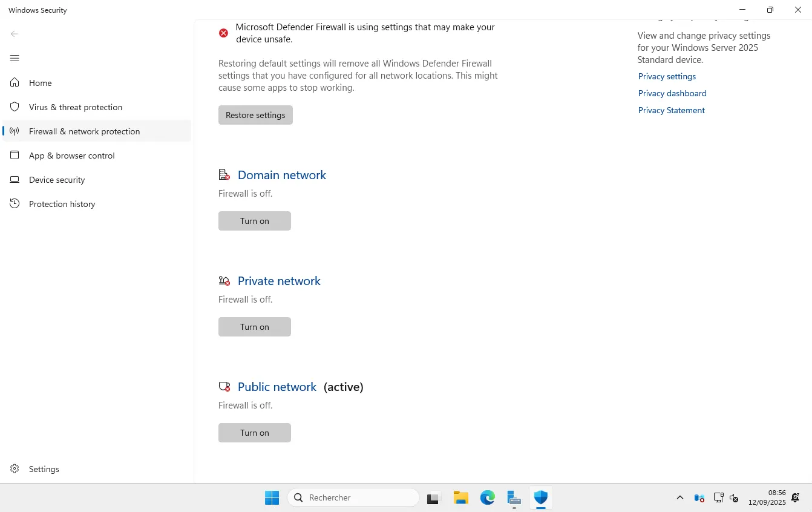Expand the hidden system tray icons chevron

click(x=679, y=497)
